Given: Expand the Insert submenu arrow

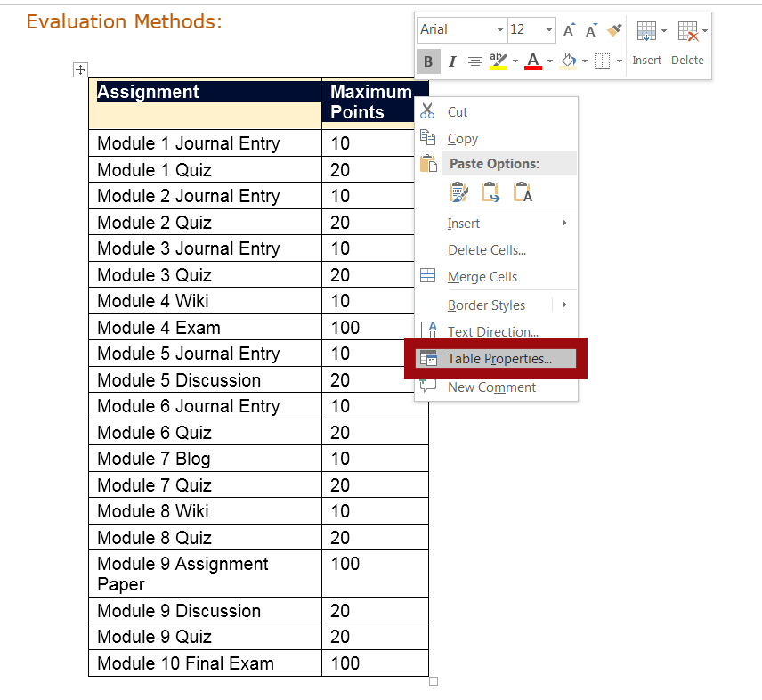Looking at the screenshot, I should tap(566, 224).
